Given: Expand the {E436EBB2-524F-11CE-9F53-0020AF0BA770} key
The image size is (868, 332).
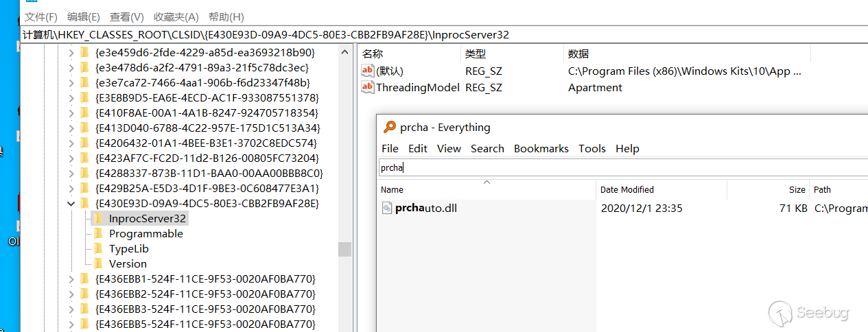Looking at the screenshot, I should 71,294.
